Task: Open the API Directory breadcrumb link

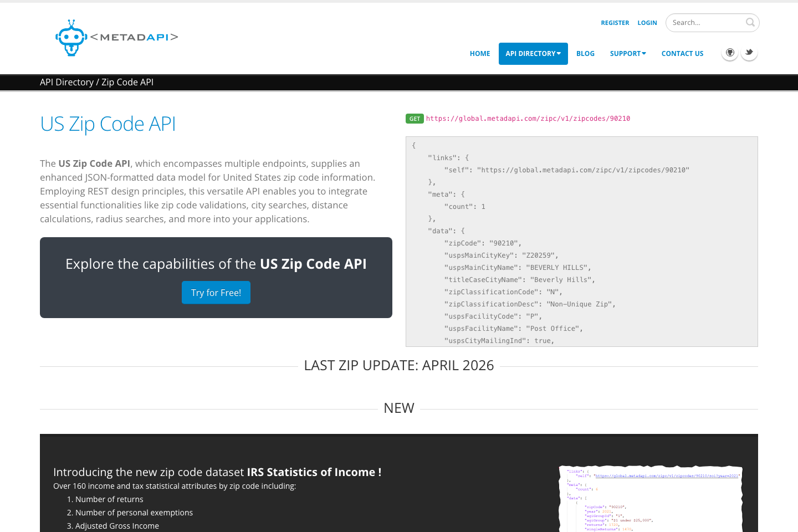Action: click(x=66, y=81)
